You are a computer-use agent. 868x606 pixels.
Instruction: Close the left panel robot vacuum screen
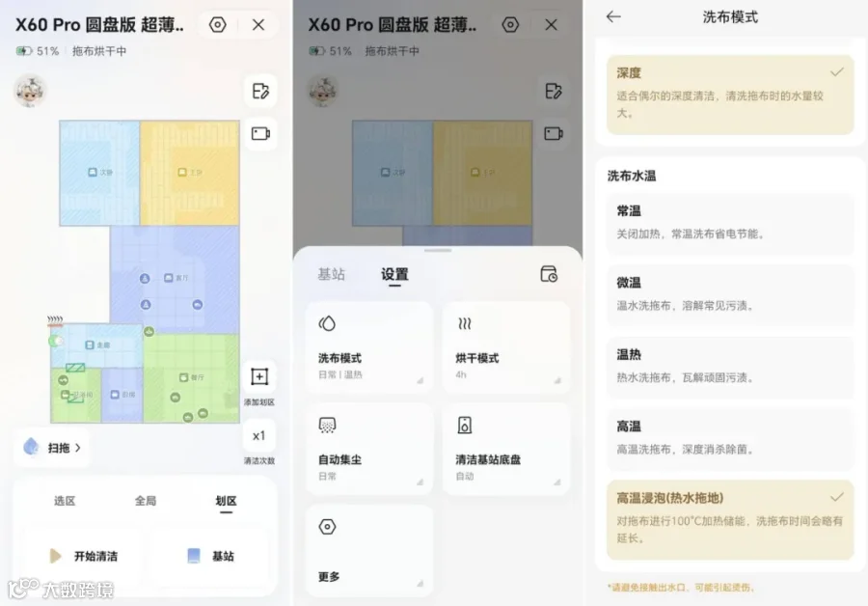click(x=258, y=25)
